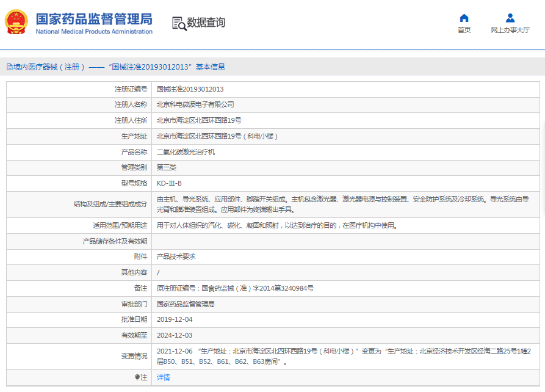
Task: Click the 其他内容 row label
Action: point(134,272)
